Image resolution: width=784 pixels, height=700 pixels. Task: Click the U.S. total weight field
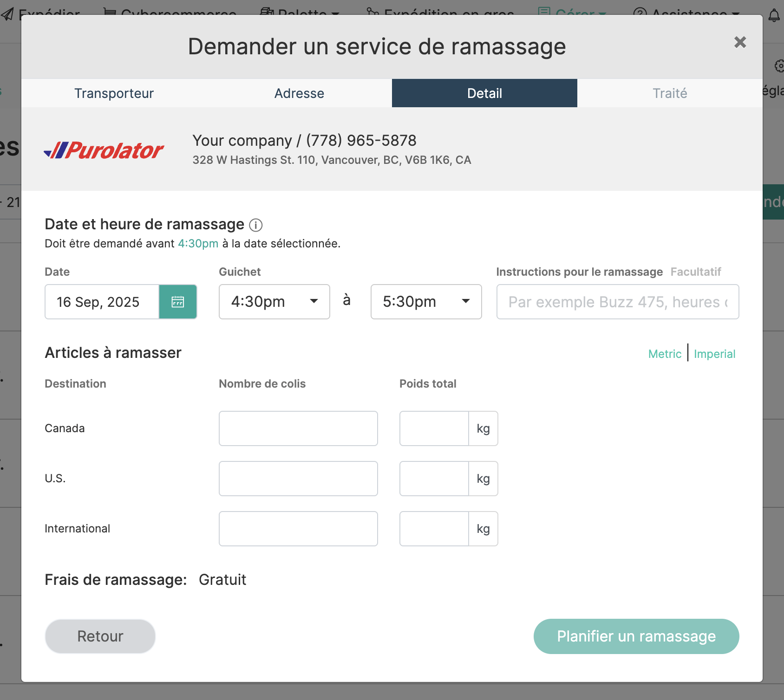click(434, 479)
